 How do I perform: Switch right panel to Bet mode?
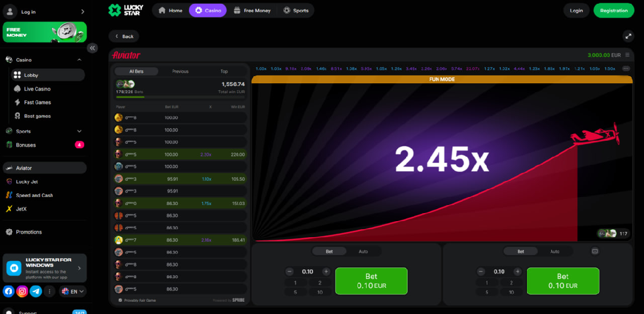tap(521, 251)
